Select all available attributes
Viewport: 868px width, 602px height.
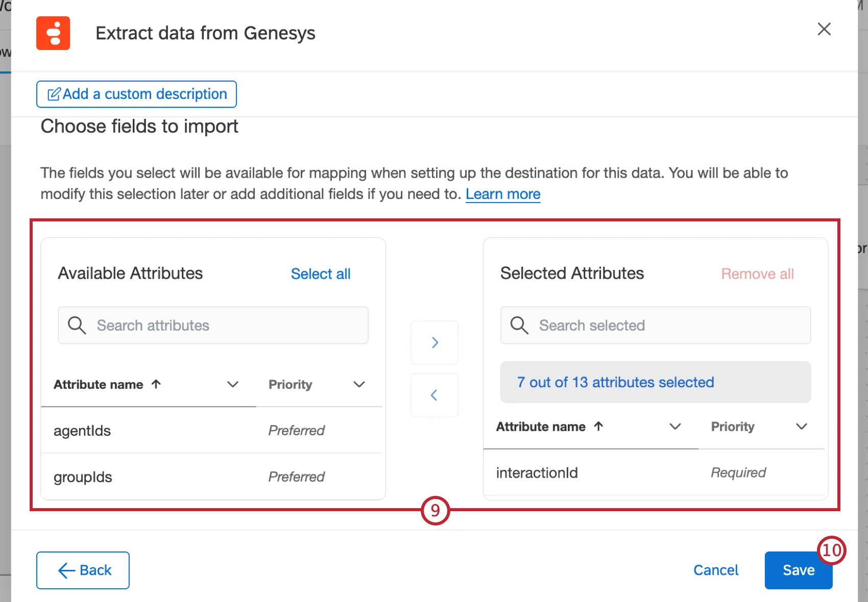(x=320, y=273)
